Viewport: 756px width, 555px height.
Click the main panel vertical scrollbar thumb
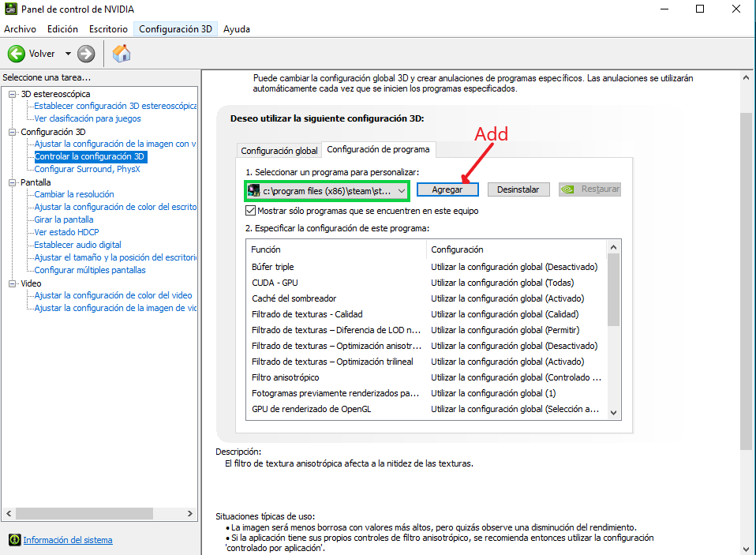pyautogui.click(x=746, y=282)
